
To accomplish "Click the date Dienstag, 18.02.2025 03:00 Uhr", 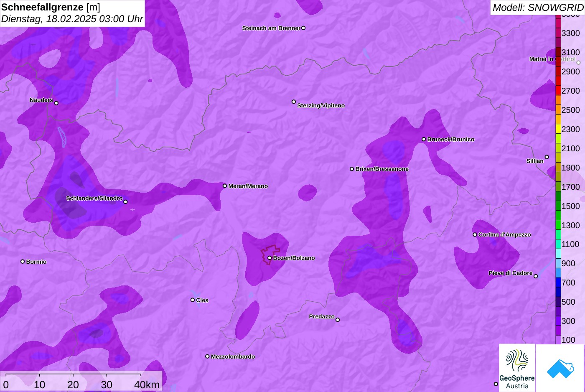I will [72, 19].
